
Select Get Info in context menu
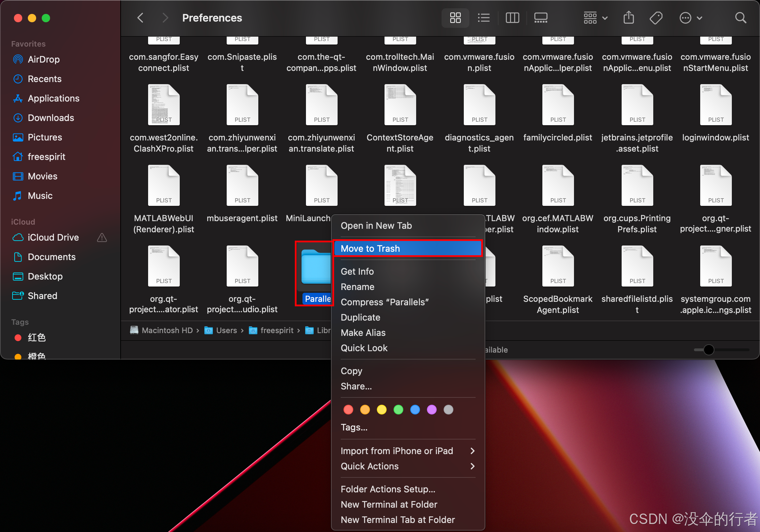click(x=357, y=272)
